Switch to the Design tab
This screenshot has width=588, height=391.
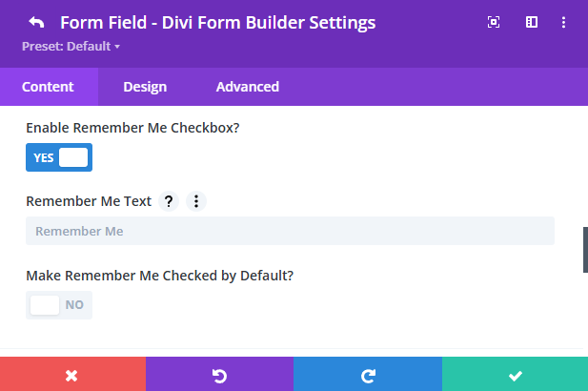(145, 87)
